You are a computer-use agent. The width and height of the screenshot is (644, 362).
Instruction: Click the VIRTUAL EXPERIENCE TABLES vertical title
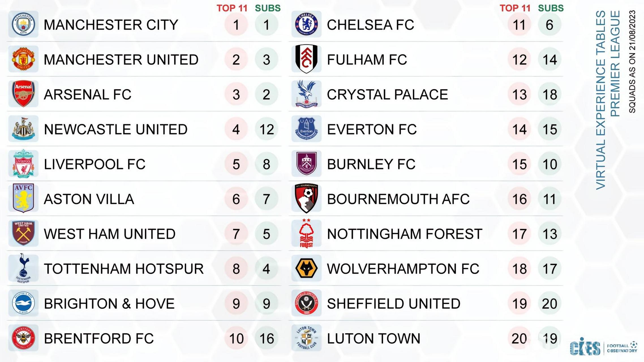[x=601, y=100]
